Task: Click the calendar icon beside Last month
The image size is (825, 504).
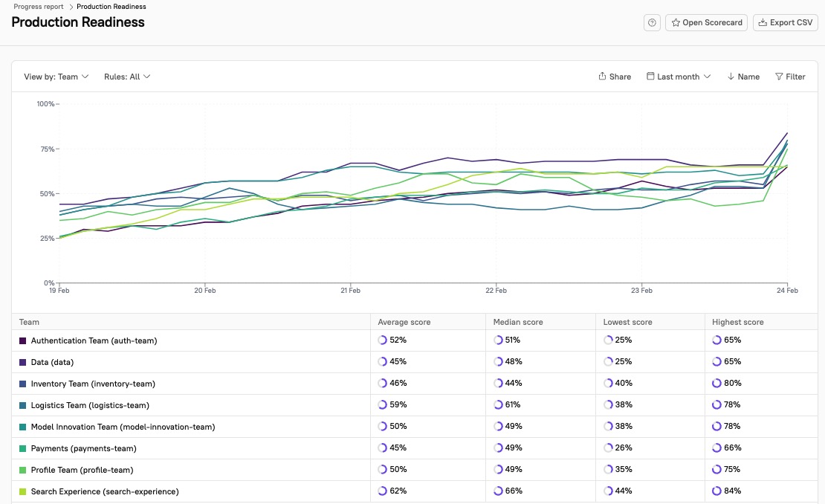Action: click(x=650, y=77)
